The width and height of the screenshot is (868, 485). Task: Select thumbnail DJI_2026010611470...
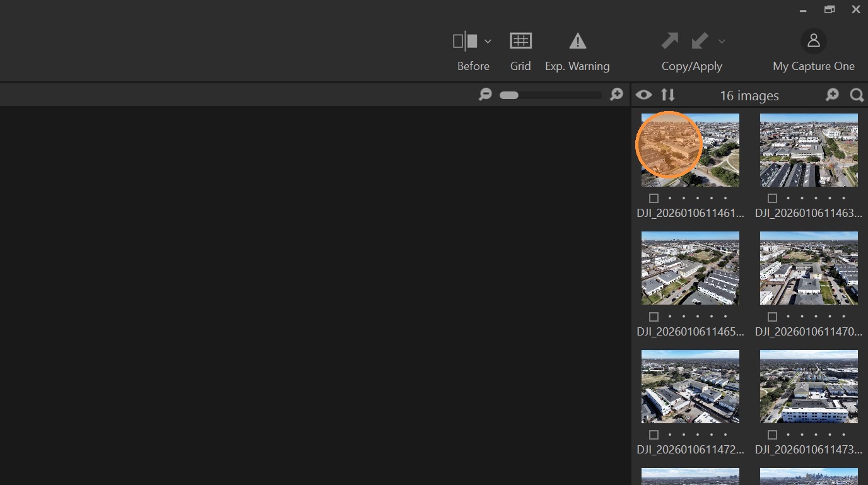click(809, 268)
